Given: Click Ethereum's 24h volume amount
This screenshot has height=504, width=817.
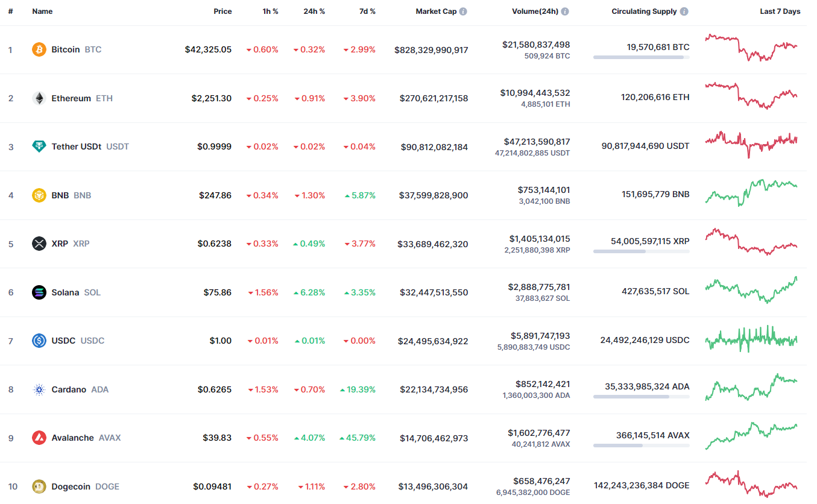Looking at the screenshot, I should pos(535,93).
